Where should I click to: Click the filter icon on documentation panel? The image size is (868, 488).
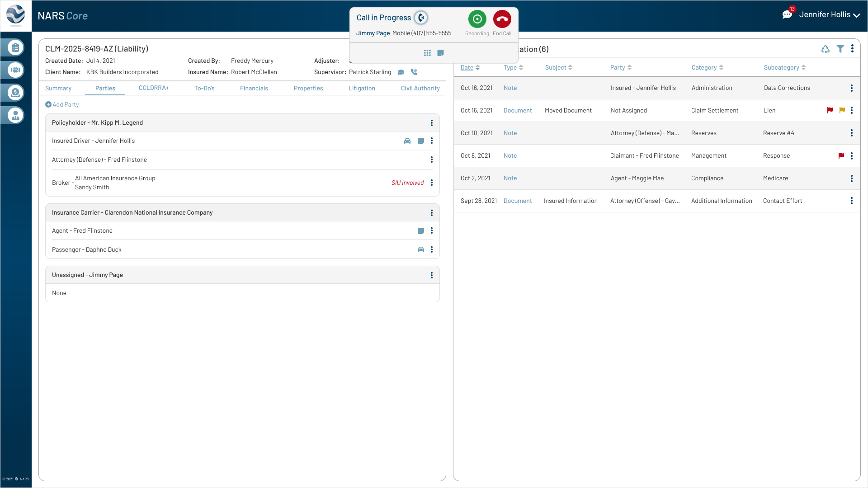[x=840, y=49]
